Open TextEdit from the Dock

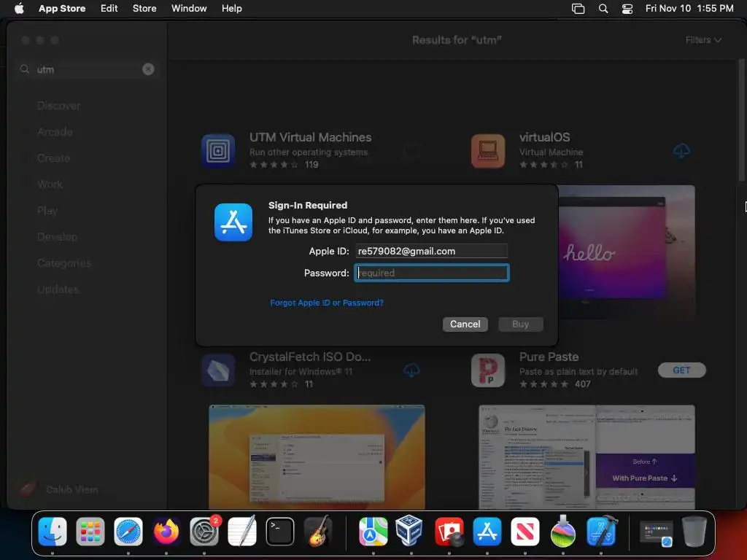click(242, 532)
